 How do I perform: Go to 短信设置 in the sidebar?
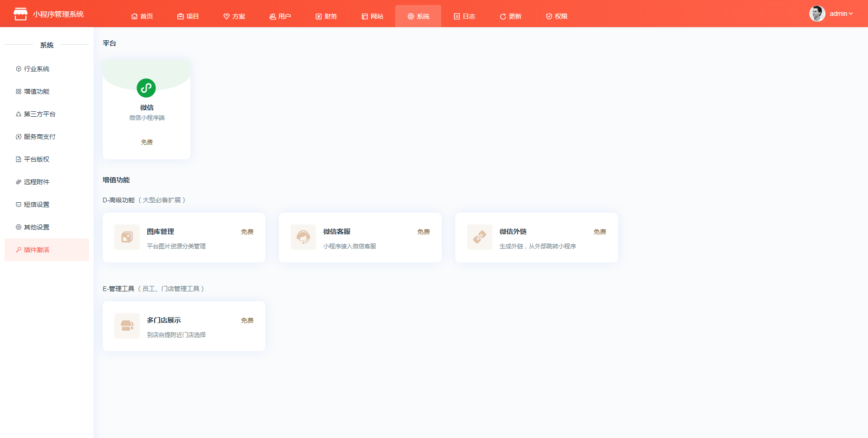(x=47, y=205)
